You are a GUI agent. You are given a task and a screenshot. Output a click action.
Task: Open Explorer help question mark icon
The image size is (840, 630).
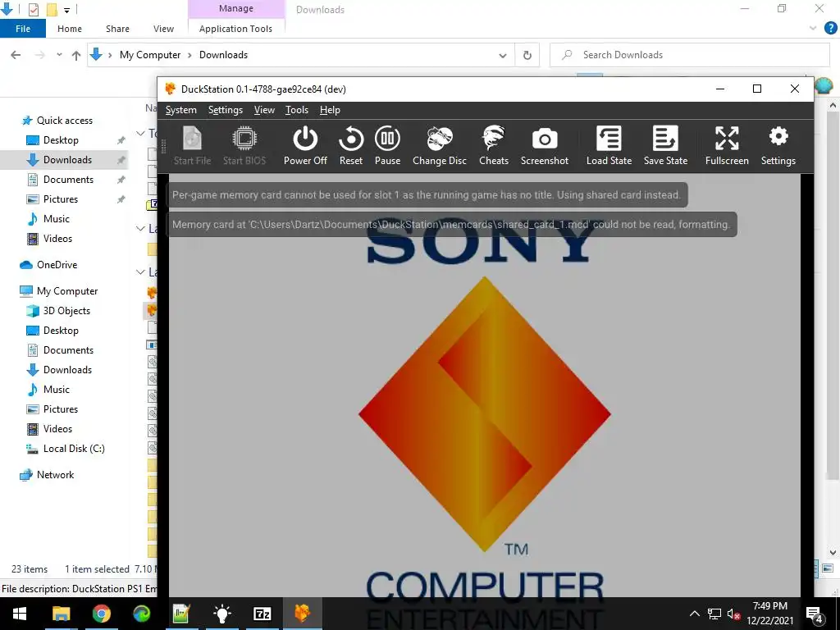point(830,29)
